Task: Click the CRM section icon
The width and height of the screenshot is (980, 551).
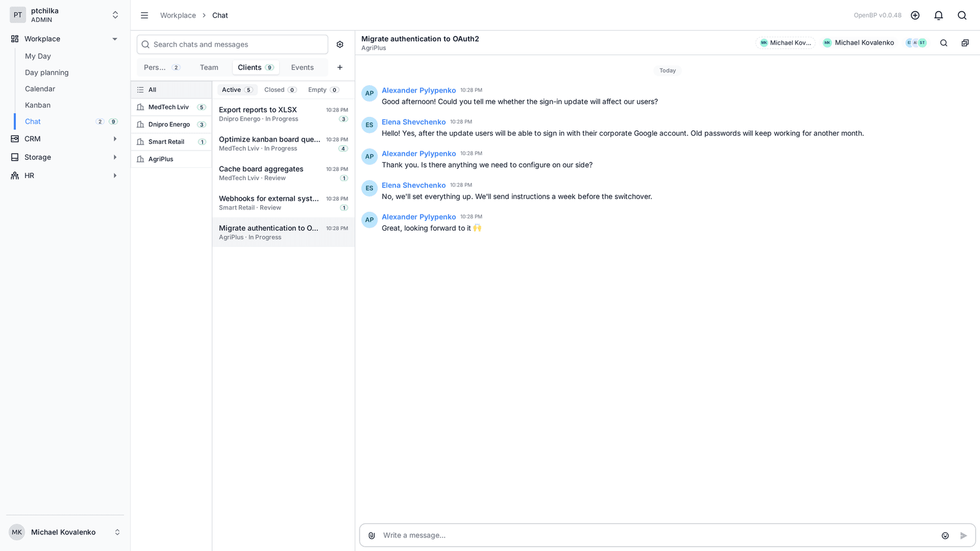Action: point(15,139)
